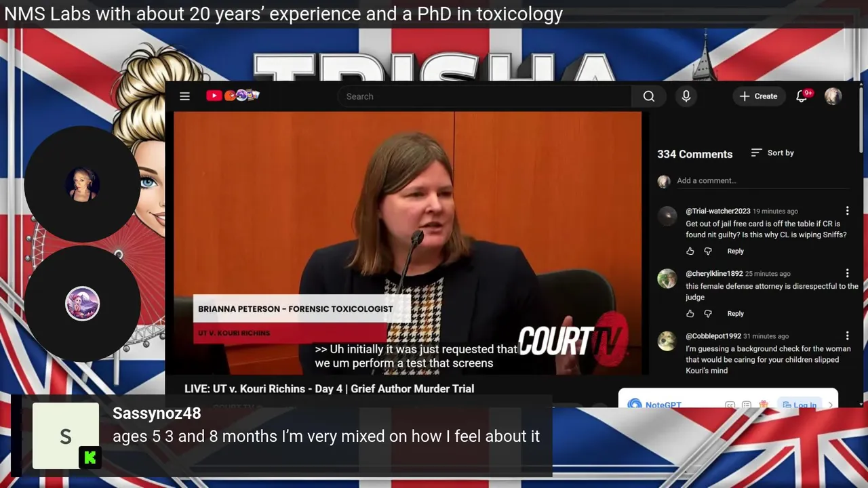Click the user comment avatar beside Add a comment
868x488 pixels.
(664, 181)
